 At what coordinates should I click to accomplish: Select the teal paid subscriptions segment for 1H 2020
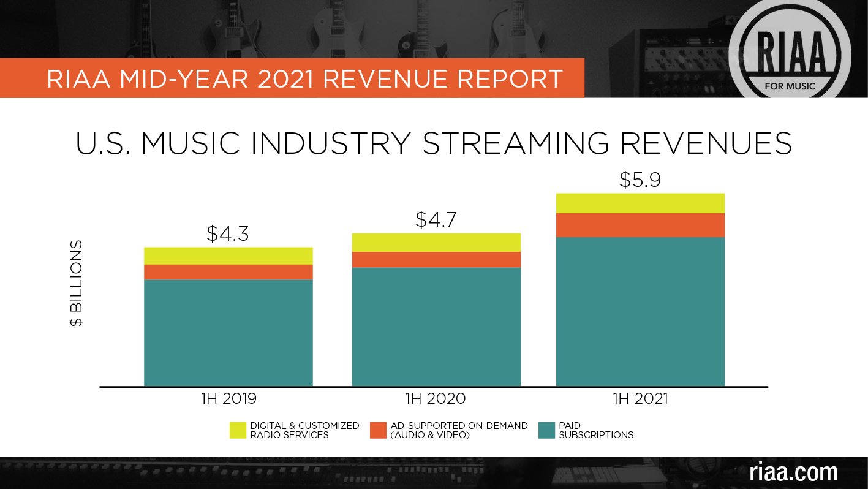pyautogui.click(x=436, y=327)
